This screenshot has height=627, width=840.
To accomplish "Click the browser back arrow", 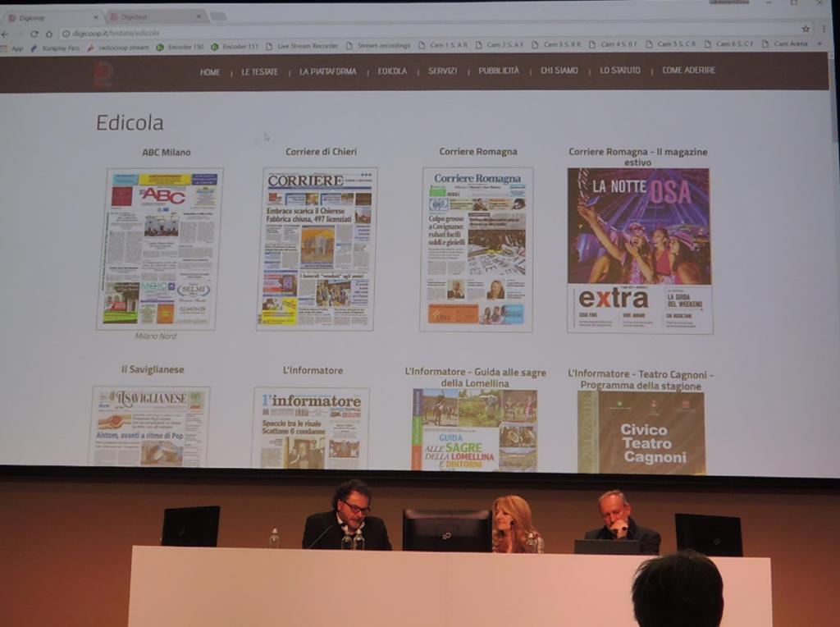I will coord(6,34).
